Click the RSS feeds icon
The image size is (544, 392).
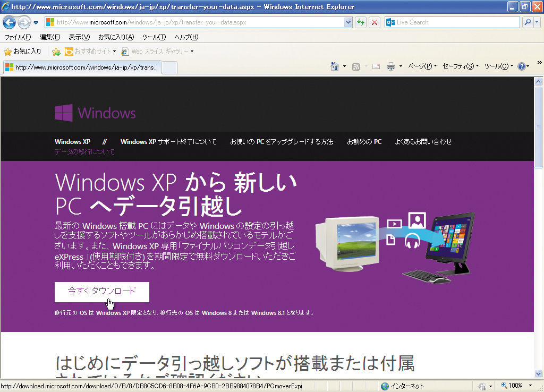(356, 66)
